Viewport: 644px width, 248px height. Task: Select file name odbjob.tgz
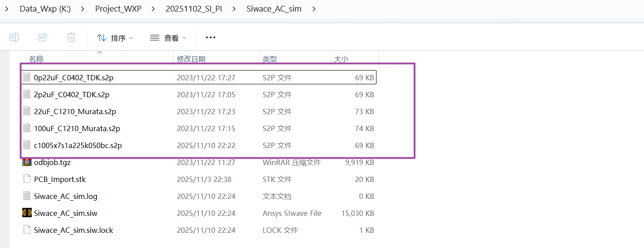[52, 162]
